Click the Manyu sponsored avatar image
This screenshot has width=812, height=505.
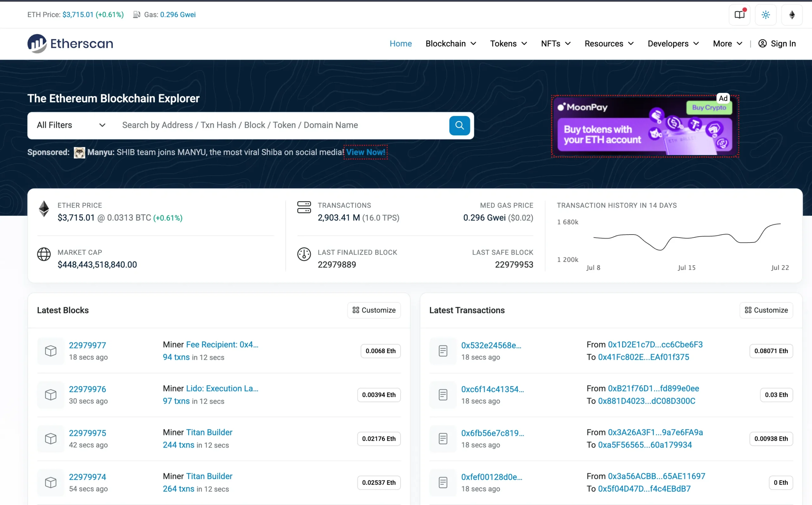pos(79,152)
